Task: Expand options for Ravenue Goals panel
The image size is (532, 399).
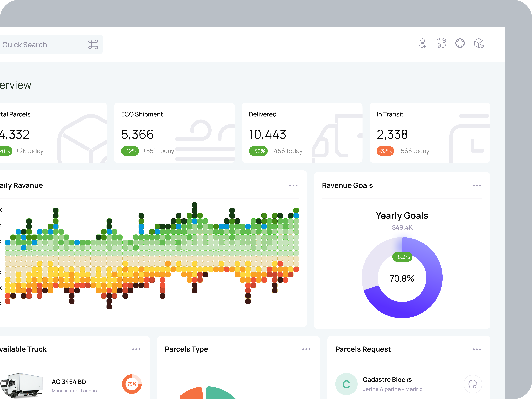Action: point(477,185)
